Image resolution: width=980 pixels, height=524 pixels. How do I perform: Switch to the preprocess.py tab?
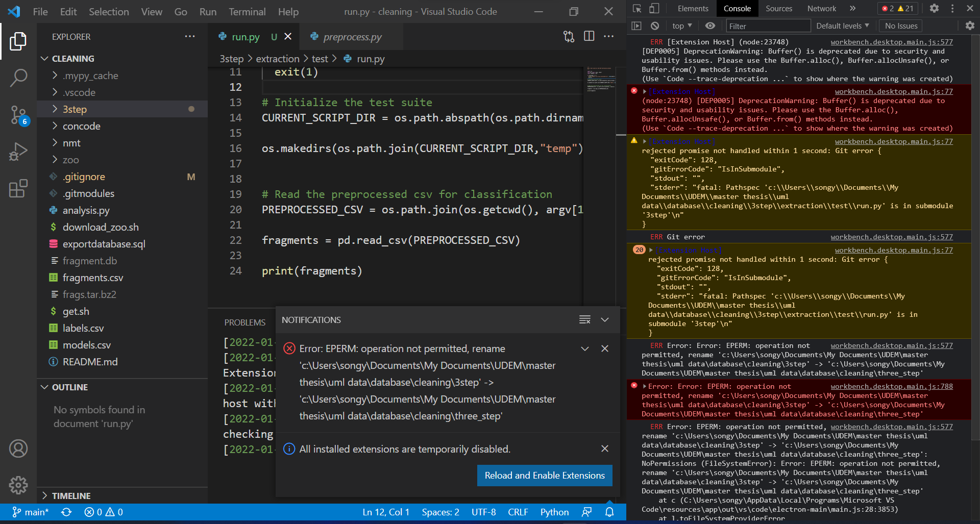352,37
